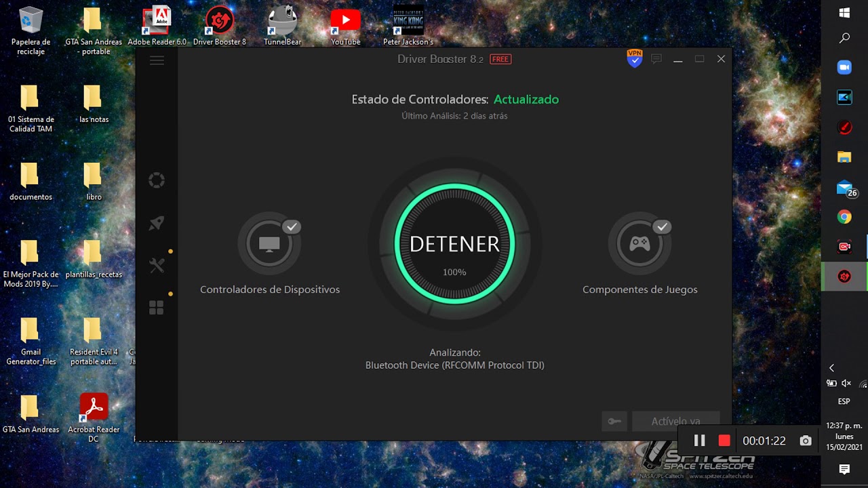868x488 pixels.
Task: Open the feedback message icon in the title bar
Action: point(656,59)
